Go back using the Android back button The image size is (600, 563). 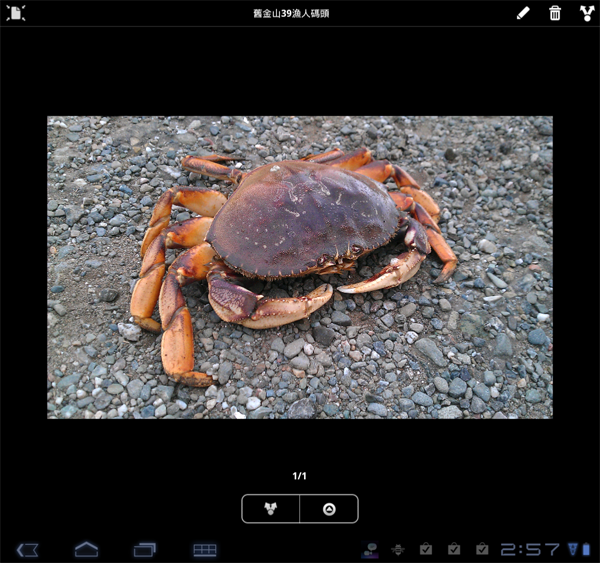[28, 550]
